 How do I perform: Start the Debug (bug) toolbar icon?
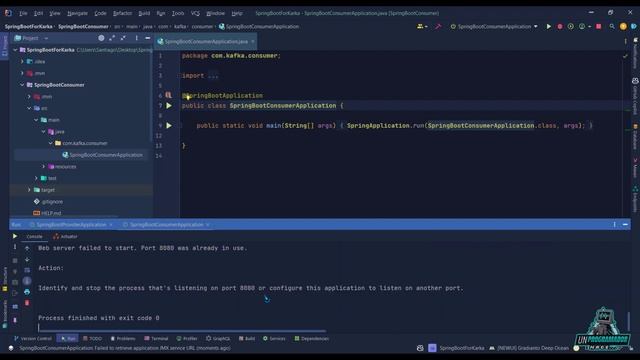[x=560, y=27]
